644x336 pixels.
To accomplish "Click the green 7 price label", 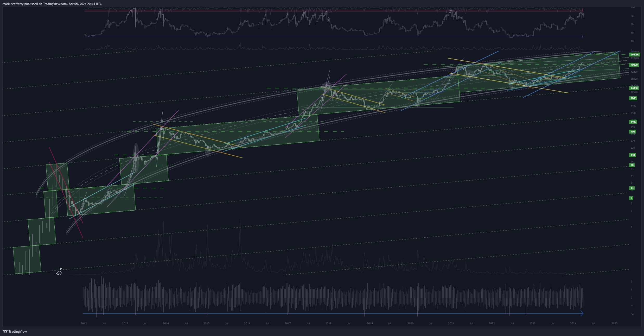I will [x=631, y=198].
